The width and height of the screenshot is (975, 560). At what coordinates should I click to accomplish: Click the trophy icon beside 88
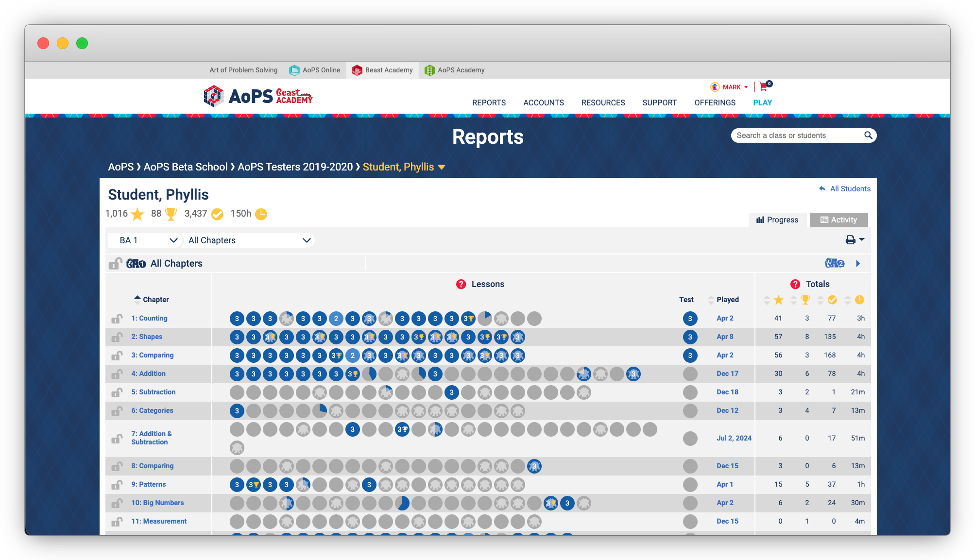(171, 214)
